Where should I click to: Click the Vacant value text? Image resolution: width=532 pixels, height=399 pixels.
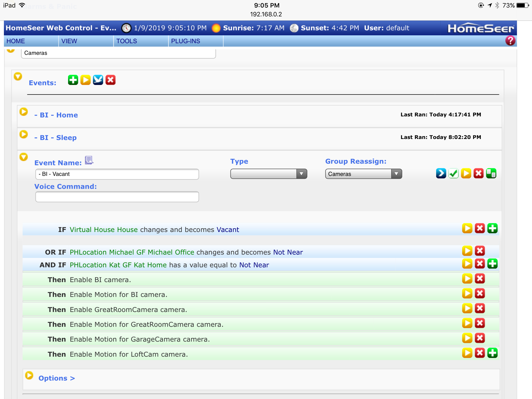point(228,230)
